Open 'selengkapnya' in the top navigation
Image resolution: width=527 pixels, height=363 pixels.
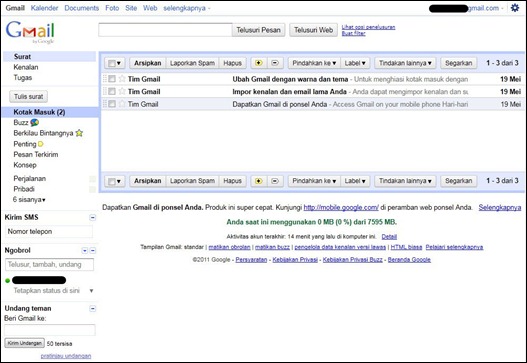[187, 8]
